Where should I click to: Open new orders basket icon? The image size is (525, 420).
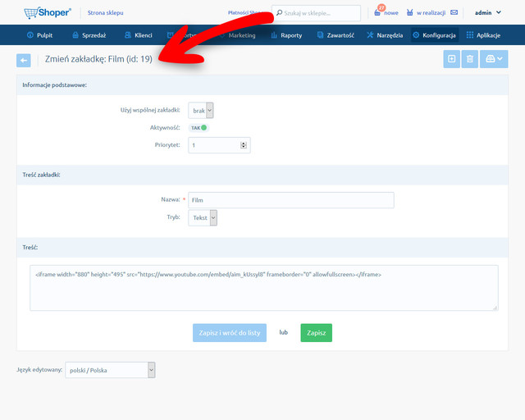click(377, 12)
